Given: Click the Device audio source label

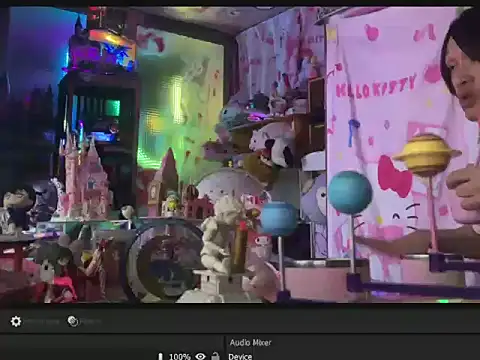Looking at the screenshot, I should (x=240, y=357).
